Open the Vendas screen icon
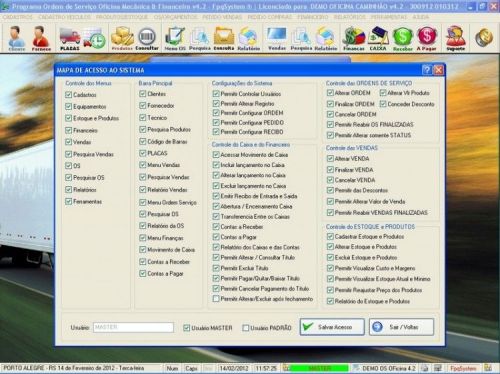This screenshot has height=374, width=500. coord(277,38)
